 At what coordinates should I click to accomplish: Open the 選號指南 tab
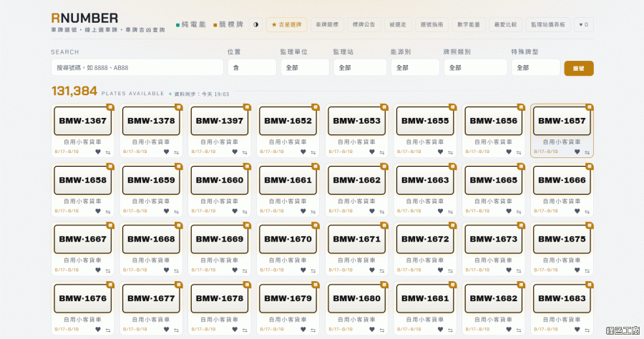431,24
